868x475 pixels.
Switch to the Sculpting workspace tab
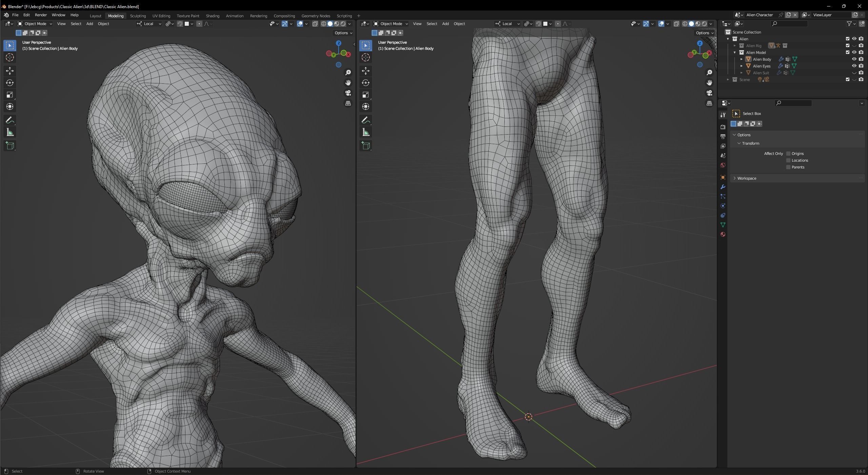pyautogui.click(x=138, y=16)
